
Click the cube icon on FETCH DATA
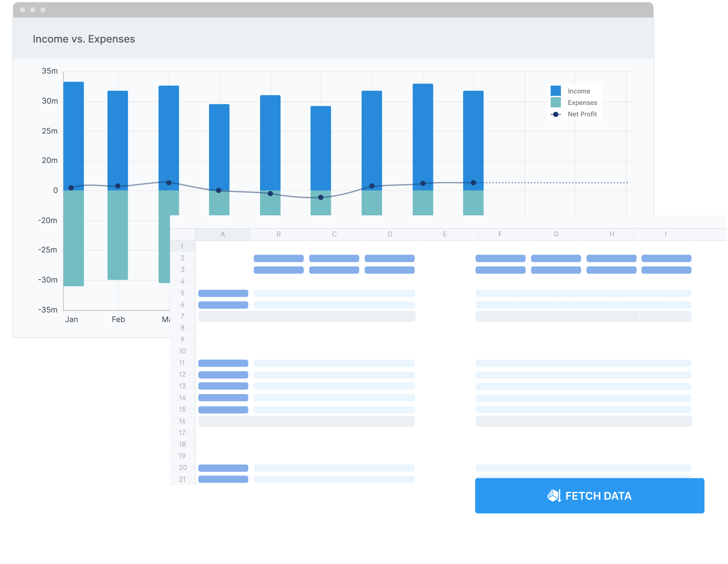click(554, 496)
